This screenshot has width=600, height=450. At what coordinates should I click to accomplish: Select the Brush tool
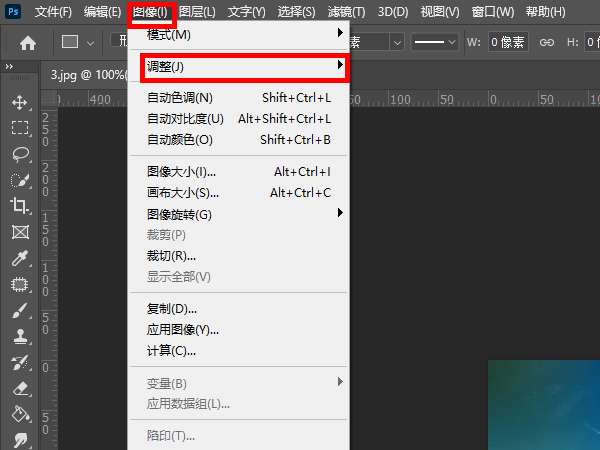[19, 311]
